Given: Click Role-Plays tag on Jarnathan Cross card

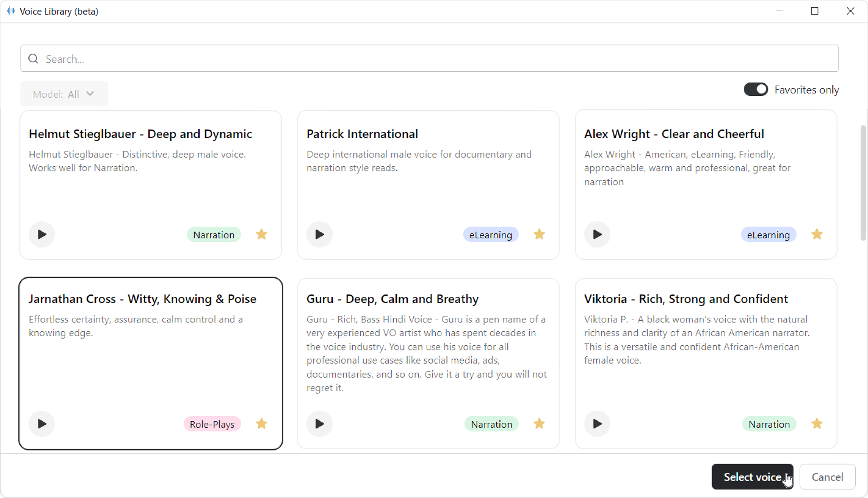Looking at the screenshot, I should click(212, 424).
